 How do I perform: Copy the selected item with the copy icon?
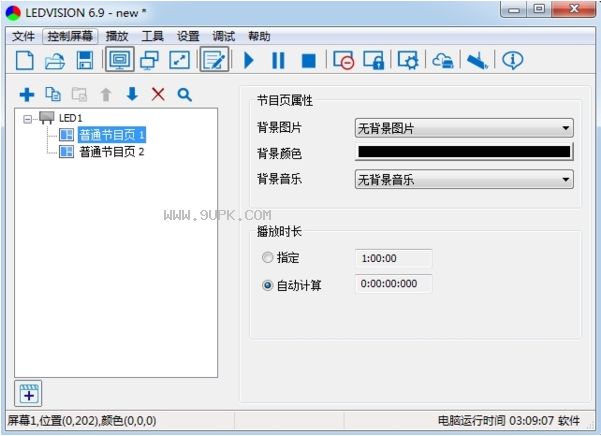pyautogui.click(x=53, y=94)
